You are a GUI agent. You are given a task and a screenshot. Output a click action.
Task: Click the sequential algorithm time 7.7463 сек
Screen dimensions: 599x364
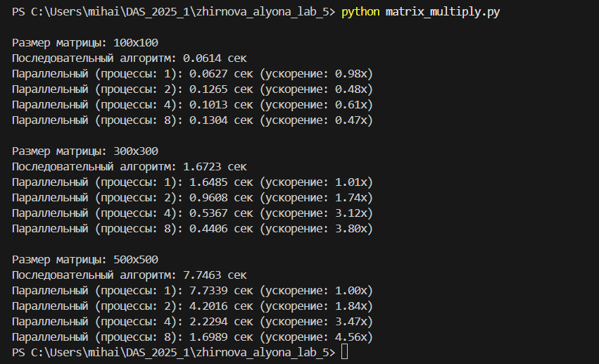click(x=215, y=275)
